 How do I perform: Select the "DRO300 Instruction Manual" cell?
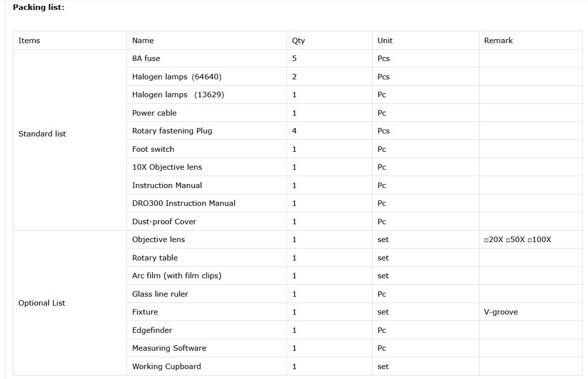point(184,203)
